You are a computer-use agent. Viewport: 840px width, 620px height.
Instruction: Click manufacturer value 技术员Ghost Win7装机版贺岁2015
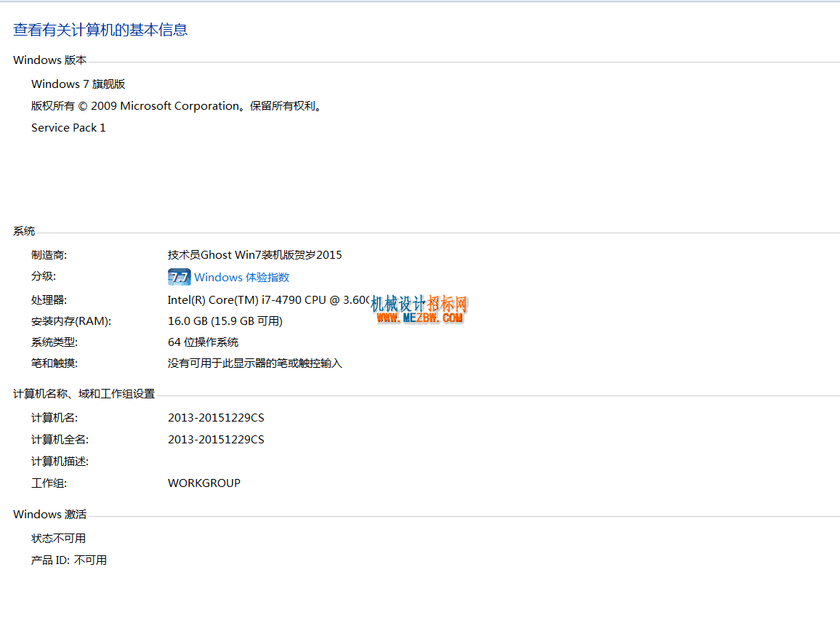tap(254, 255)
